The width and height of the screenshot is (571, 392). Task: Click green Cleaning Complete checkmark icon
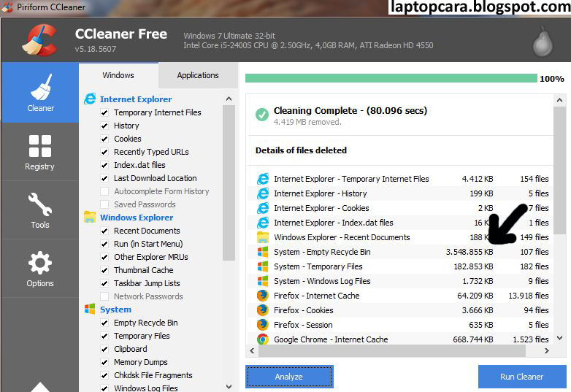pyautogui.click(x=262, y=115)
